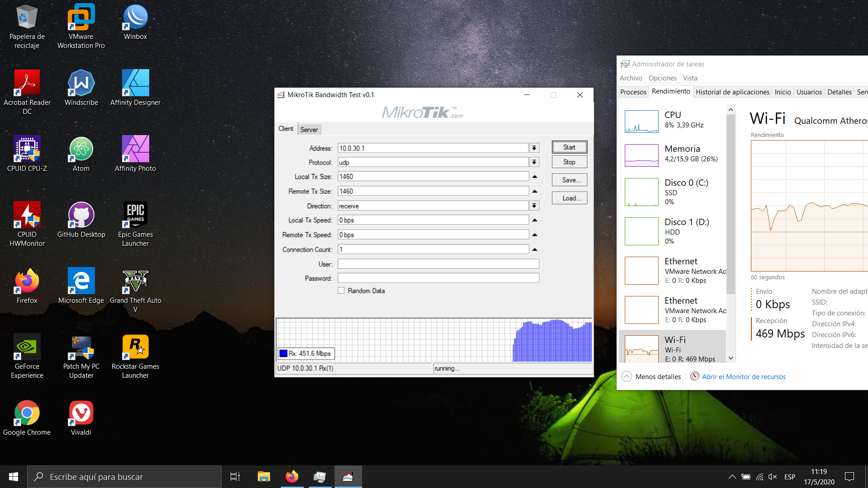Click Bandwidth Test taskbar icon

348,477
